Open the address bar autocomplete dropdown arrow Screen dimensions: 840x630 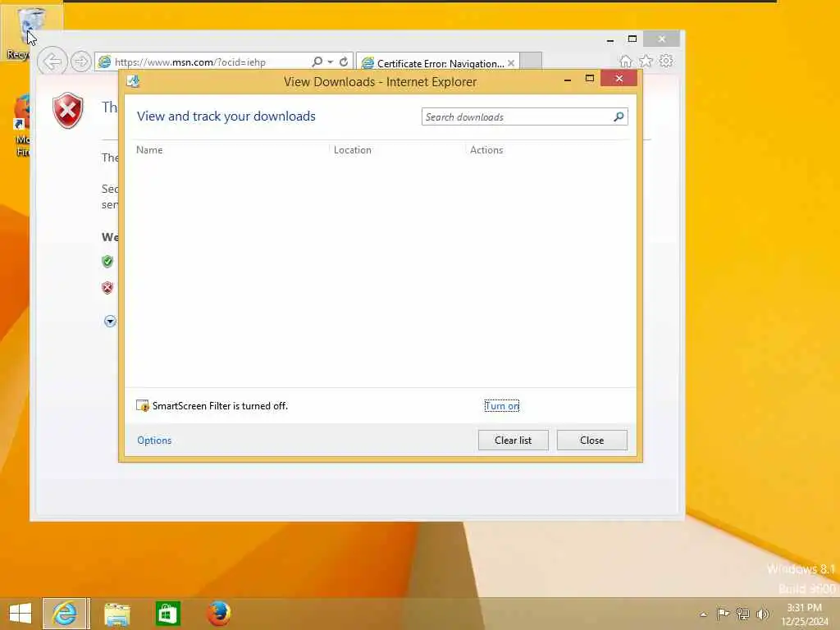click(331, 62)
